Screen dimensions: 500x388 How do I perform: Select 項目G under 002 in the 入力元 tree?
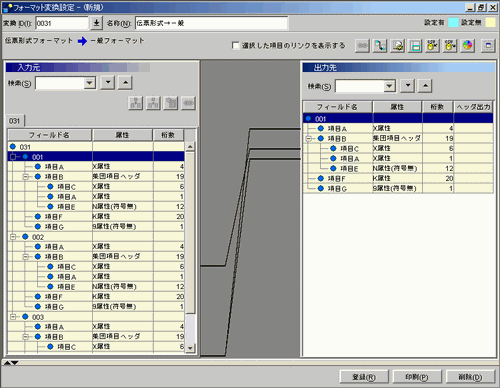(x=54, y=307)
